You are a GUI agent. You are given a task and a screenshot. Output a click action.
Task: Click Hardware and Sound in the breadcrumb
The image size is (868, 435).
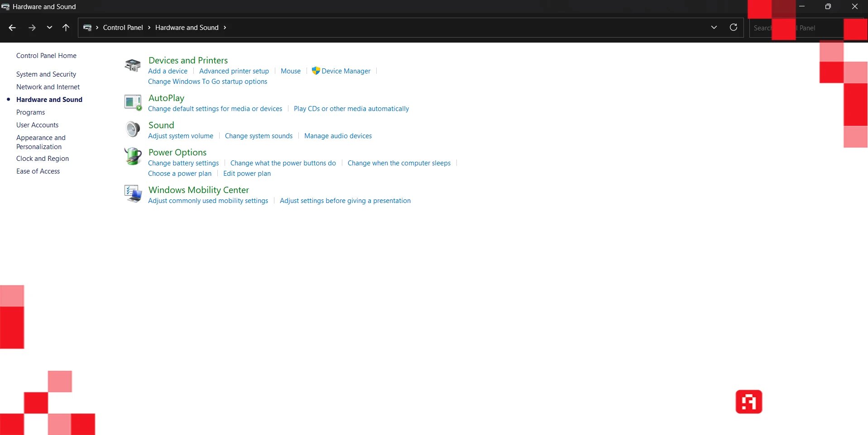click(x=187, y=28)
